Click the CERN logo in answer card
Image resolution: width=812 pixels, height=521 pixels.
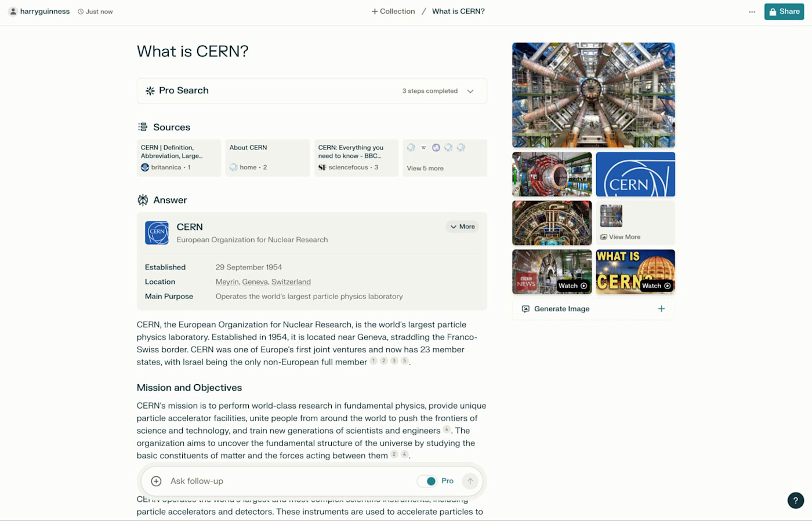[x=157, y=233]
